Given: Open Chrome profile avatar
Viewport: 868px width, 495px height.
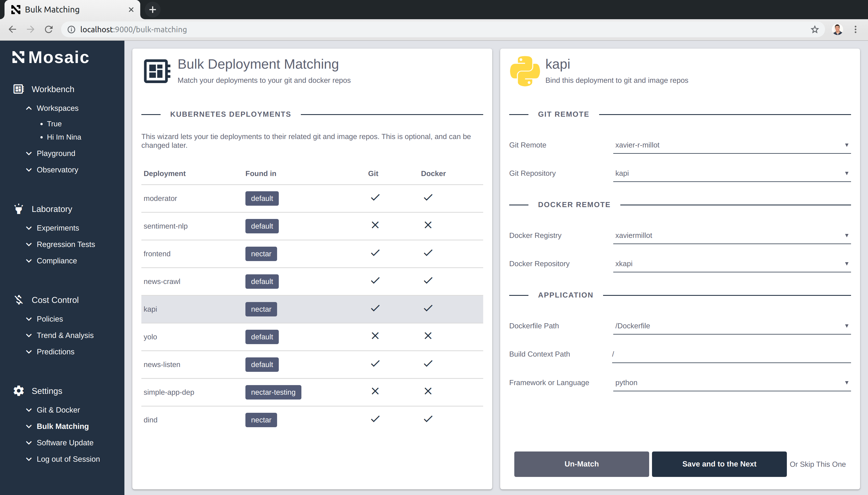Looking at the screenshot, I should point(837,30).
